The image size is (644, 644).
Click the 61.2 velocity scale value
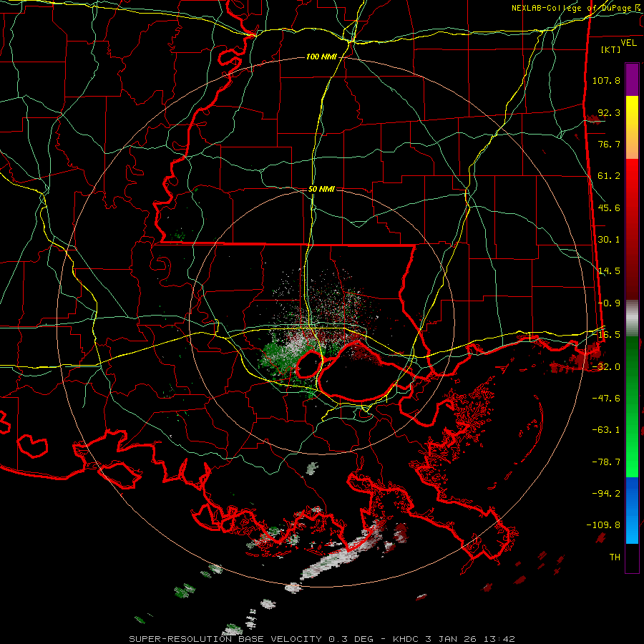point(609,176)
